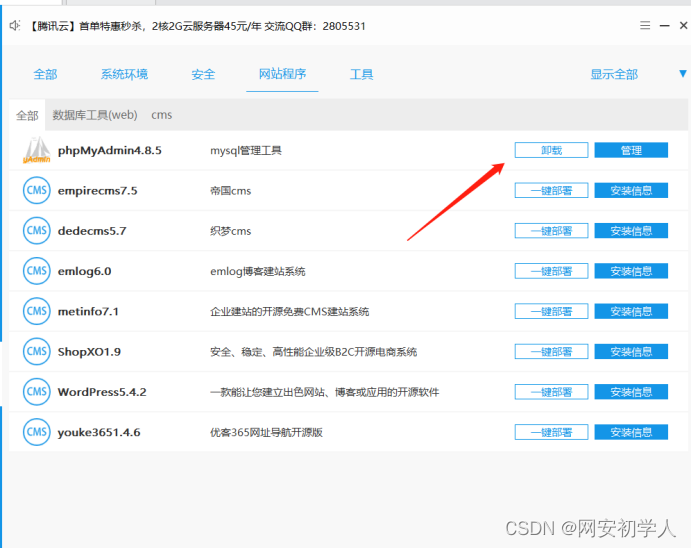Click the CMS icon for emlog6.0
692x548 pixels.
[x=37, y=271]
